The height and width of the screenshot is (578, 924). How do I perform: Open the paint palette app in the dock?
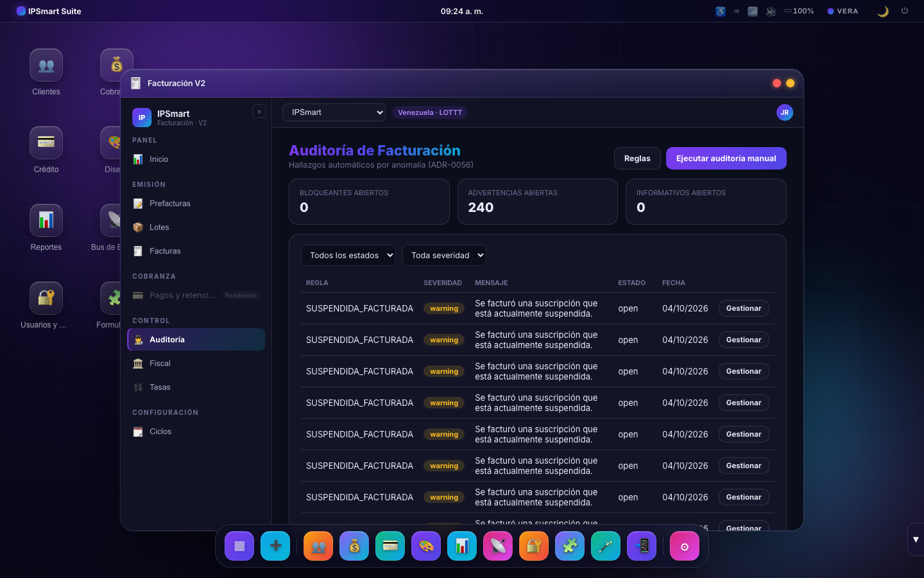tap(426, 546)
